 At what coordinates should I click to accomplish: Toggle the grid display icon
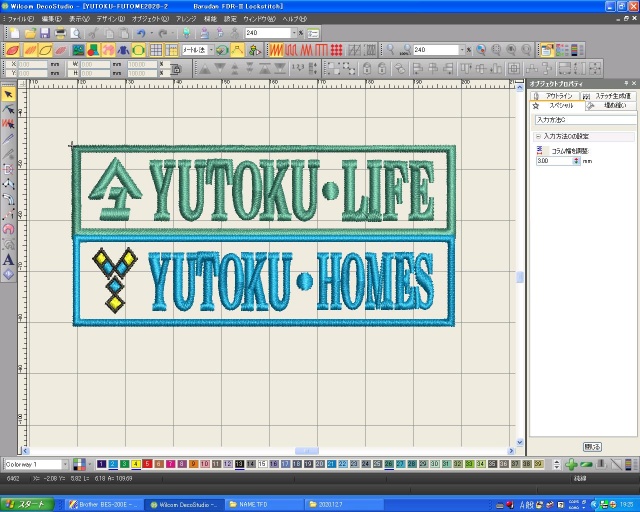pyautogui.click(x=156, y=50)
